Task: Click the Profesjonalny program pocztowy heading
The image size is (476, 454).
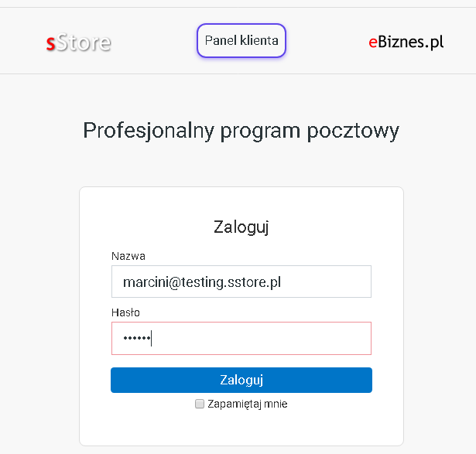Action: pos(241,131)
